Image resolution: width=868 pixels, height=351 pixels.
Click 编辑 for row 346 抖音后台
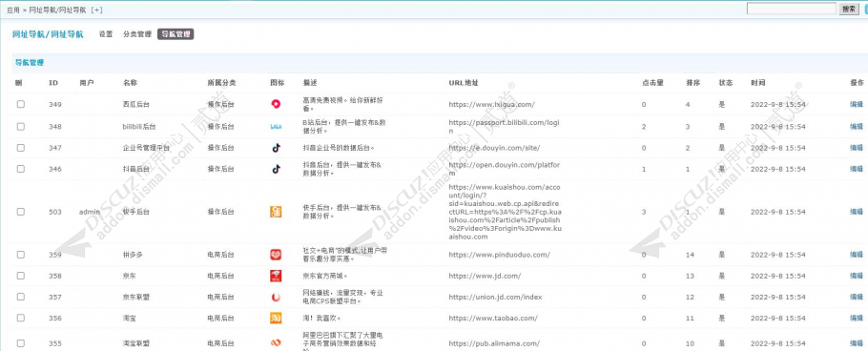(x=857, y=169)
